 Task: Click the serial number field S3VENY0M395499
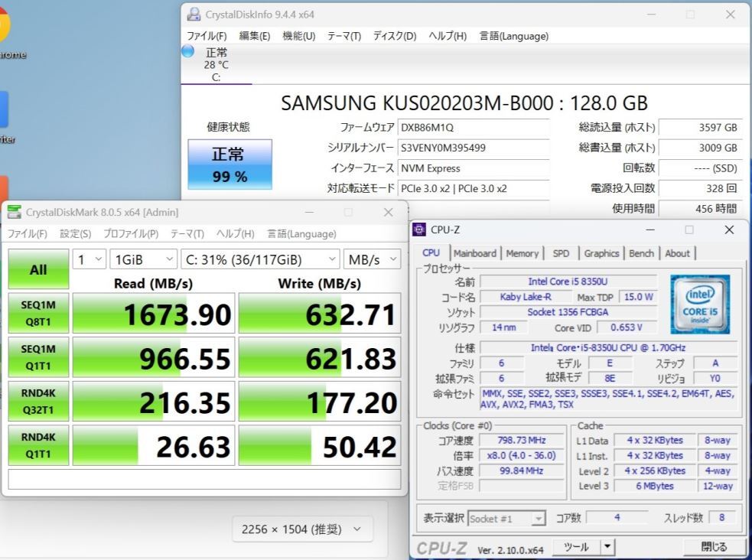[x=474, y=148]
